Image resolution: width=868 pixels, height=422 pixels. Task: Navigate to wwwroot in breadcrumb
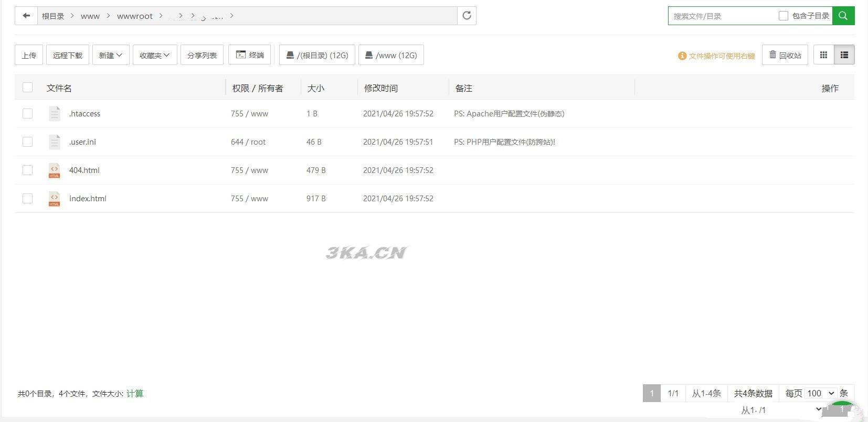[135, 16]
